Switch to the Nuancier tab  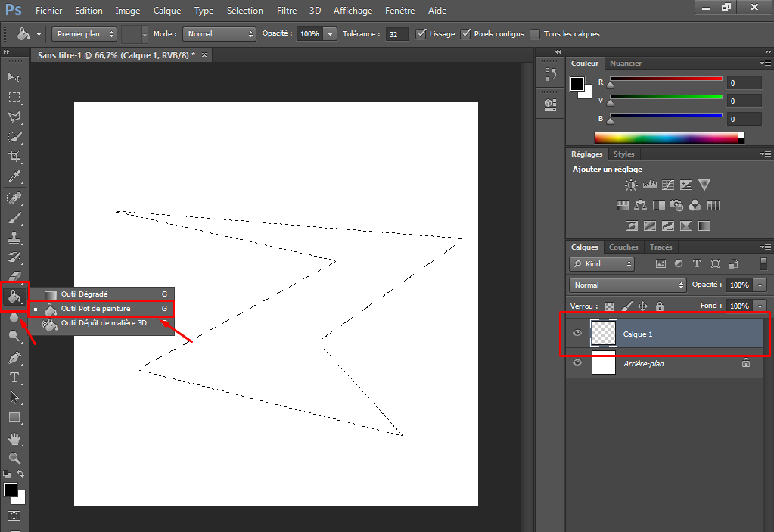coord(626,63)
